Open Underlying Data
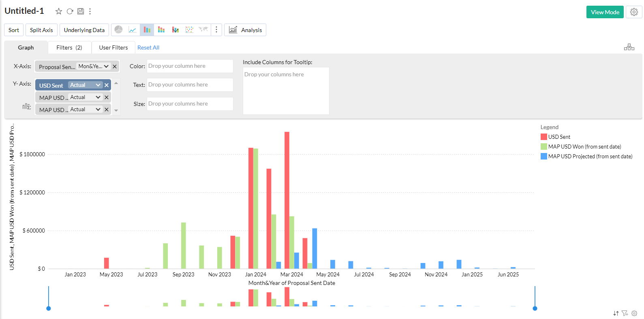 click(84, 30)
